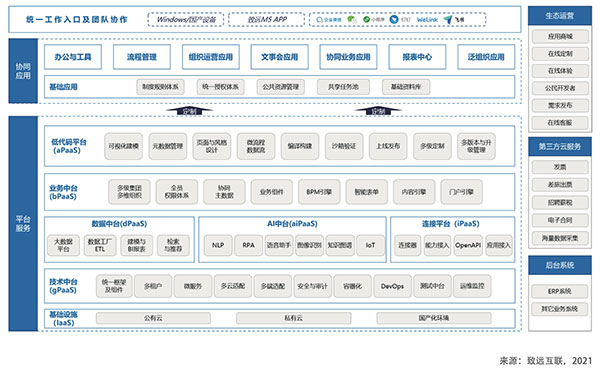600x370 pixels.
Task: Click the mini-program green circle icon
Action: (367, 19)
